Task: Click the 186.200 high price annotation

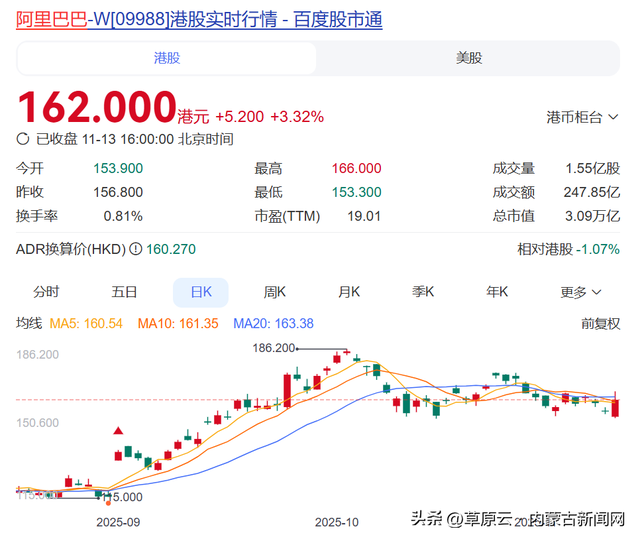Action: 273,348
